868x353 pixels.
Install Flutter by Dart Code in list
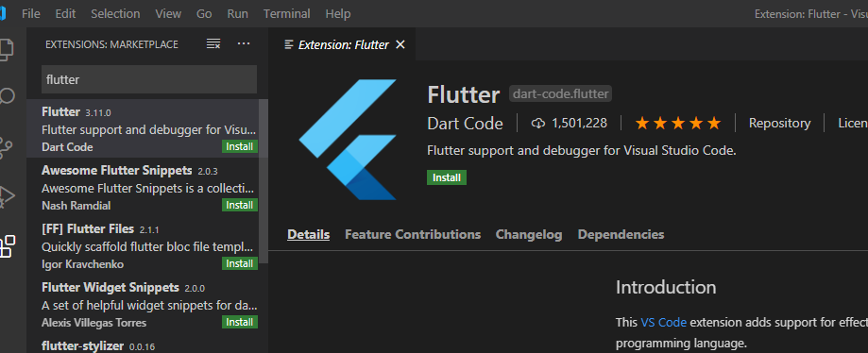(240, 146)
